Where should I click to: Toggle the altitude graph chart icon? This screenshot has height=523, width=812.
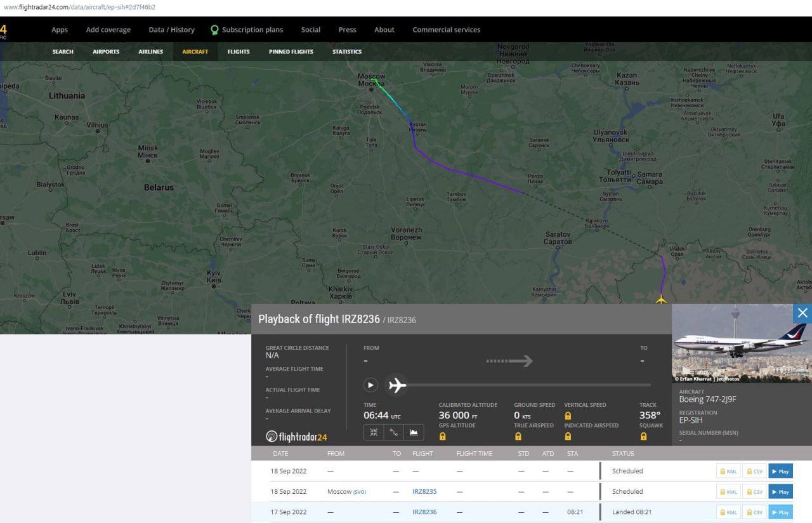414,432
